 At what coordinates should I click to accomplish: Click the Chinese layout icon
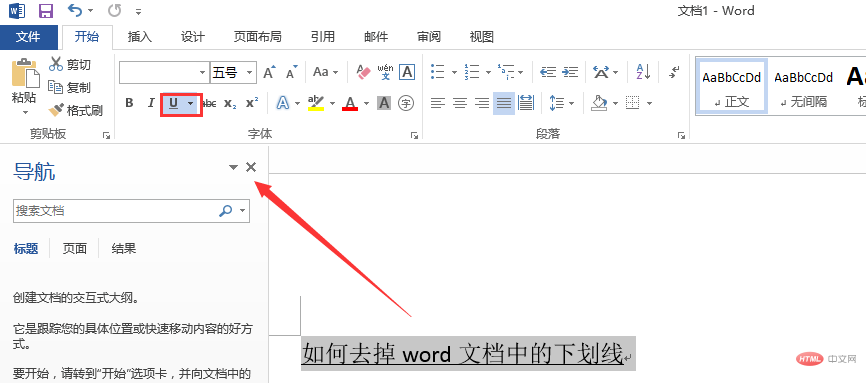pyautogui.click(x=601, y=72)
